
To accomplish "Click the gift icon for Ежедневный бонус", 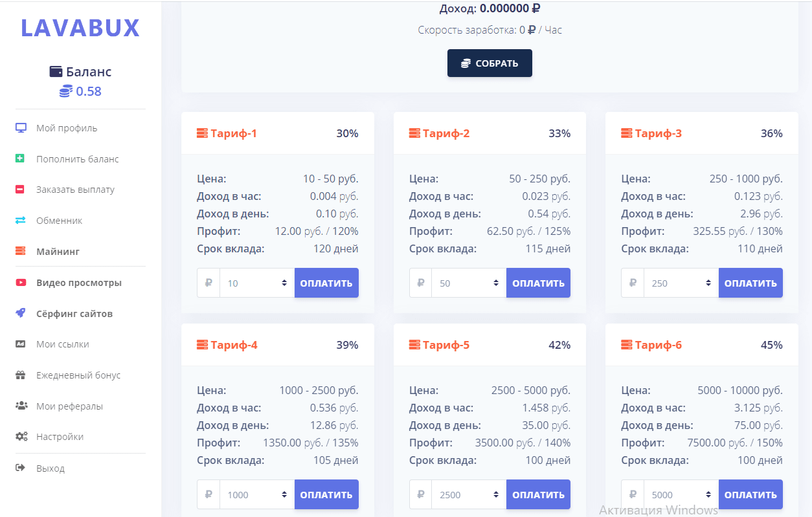I will coord(21,375).
